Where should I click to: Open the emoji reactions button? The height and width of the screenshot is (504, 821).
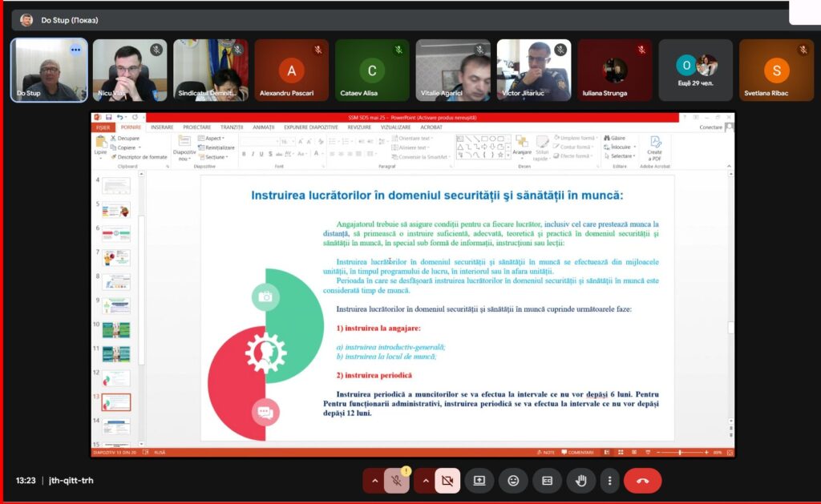coord(513,481)
